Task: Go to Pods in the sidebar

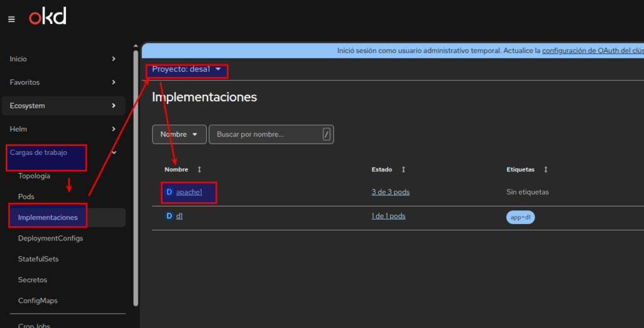Action: [26, 196]
